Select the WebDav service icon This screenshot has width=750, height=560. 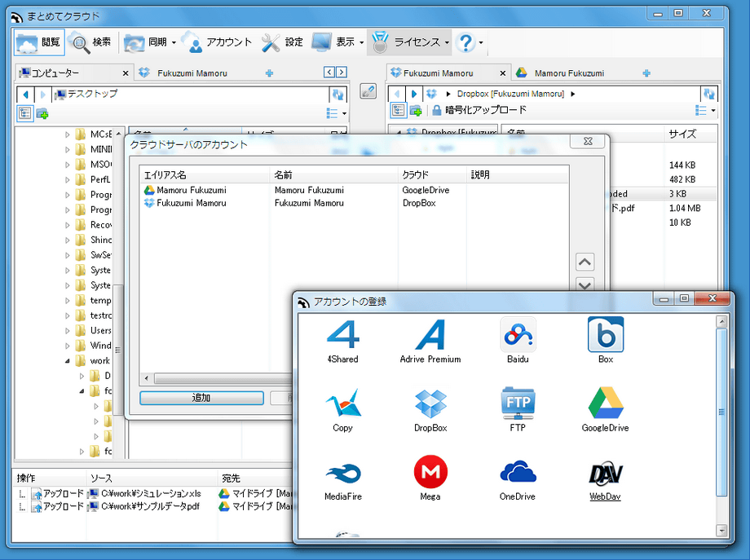(x=606, y=474)
